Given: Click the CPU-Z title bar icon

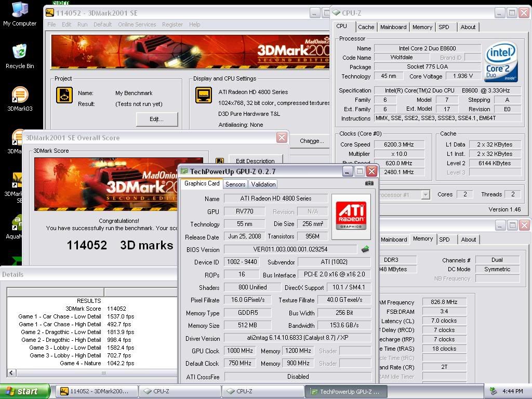Looking at the screenshot, I should (336, 13).
